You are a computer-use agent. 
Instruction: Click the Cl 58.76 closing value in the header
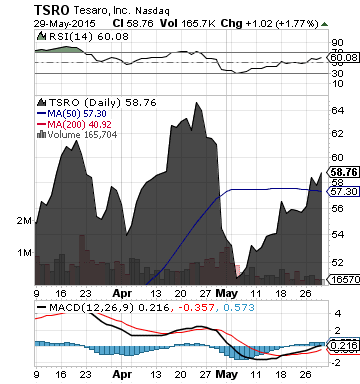133,23
